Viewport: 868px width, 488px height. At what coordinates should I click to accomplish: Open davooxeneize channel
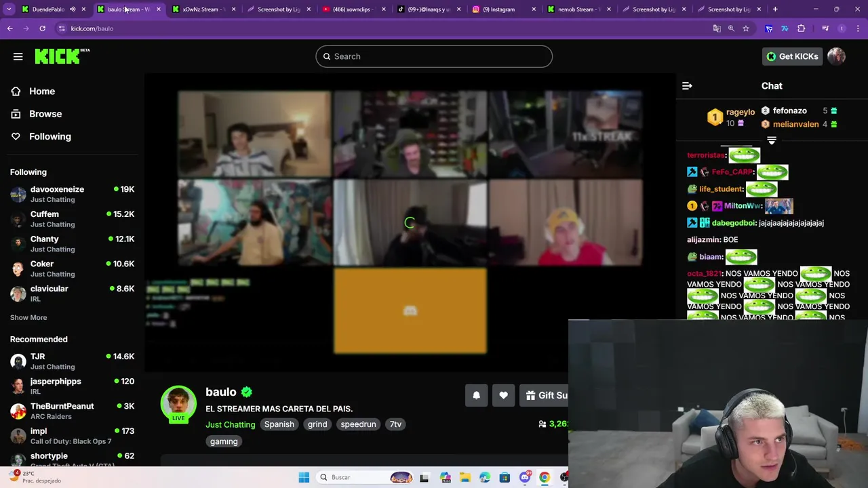tap(72, 194)
